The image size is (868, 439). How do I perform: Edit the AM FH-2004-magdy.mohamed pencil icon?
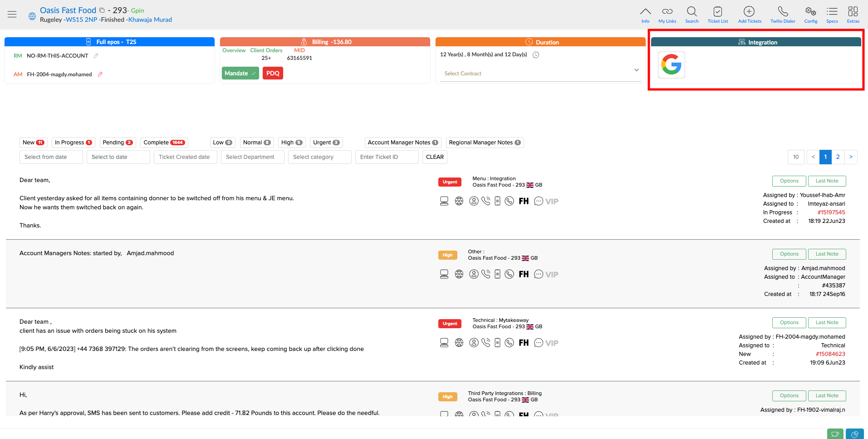pos(100,74)
